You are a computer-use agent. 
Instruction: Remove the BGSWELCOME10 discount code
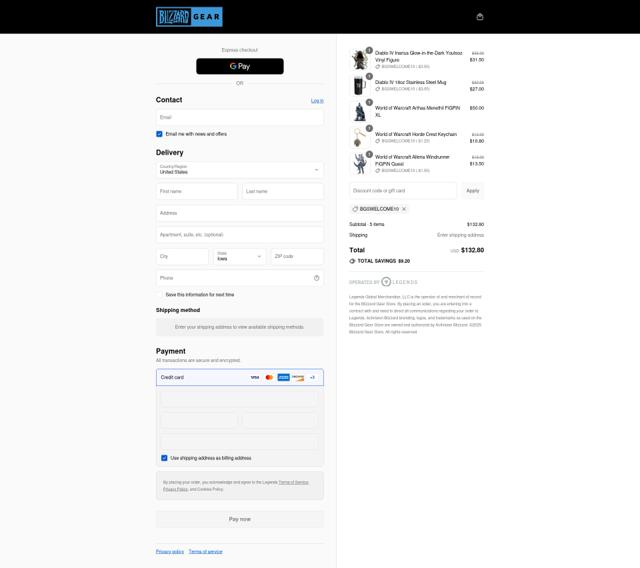click(x=404, y=209)
